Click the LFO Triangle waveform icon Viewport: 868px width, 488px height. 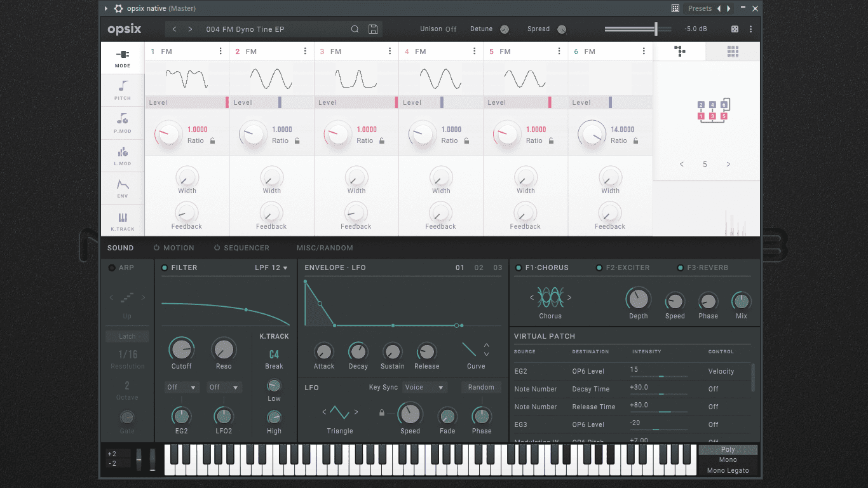339,412
